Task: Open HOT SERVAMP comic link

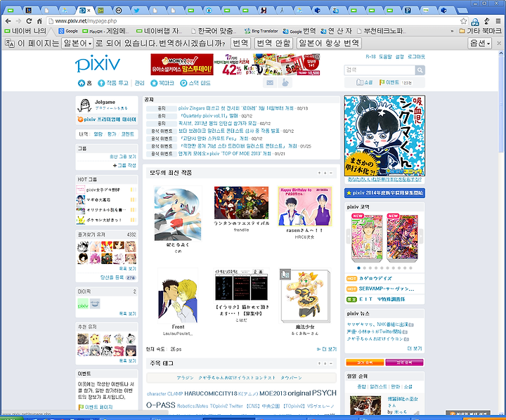Action: (x=380, y=289)
